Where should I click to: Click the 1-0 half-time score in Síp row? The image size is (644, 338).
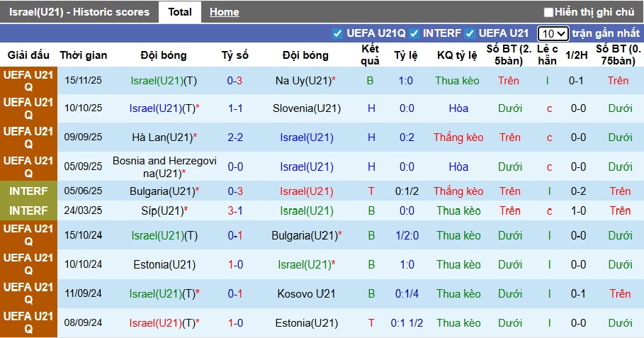point(578,210)
